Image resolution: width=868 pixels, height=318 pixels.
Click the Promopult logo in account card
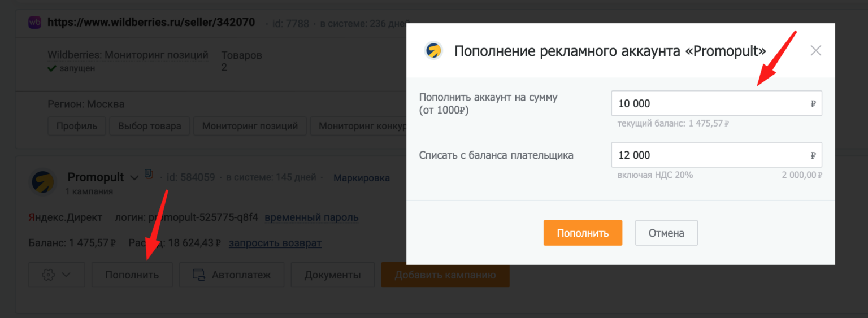click(x=42, y=182)
